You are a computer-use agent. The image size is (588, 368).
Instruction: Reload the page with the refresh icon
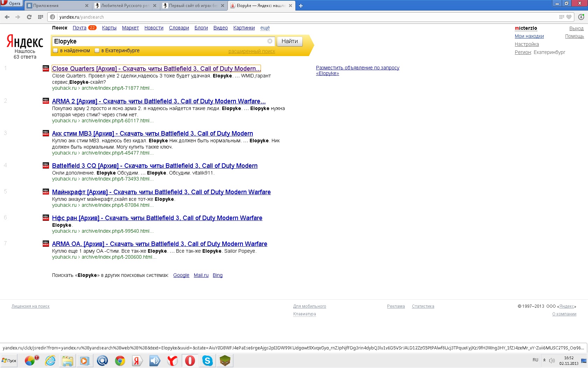[29, 17]
